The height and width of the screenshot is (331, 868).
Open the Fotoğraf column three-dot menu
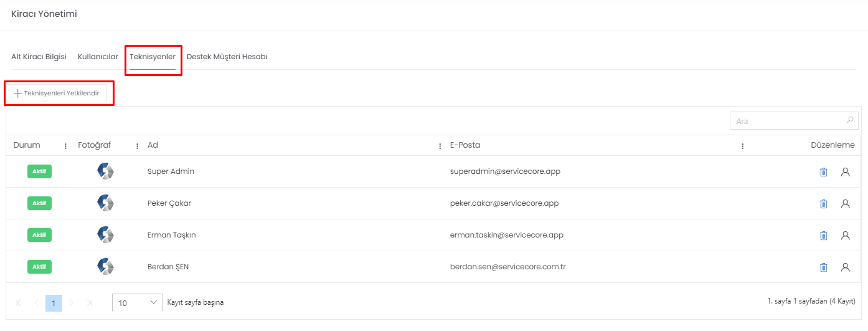(137, 146)
